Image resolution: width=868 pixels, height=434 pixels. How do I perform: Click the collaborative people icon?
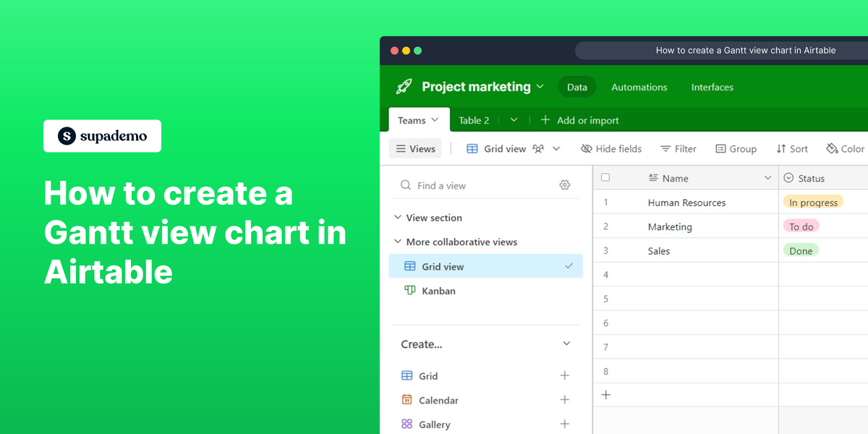538,148
